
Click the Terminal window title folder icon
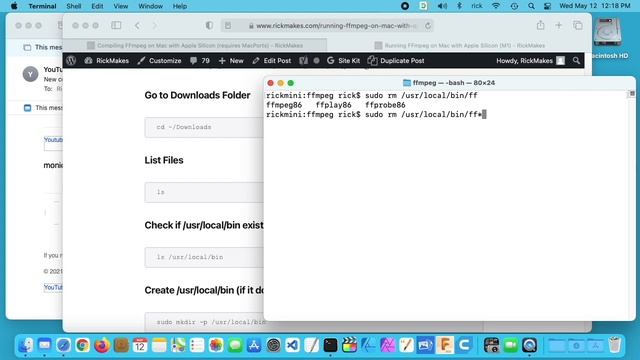click(x=407, y=83)
